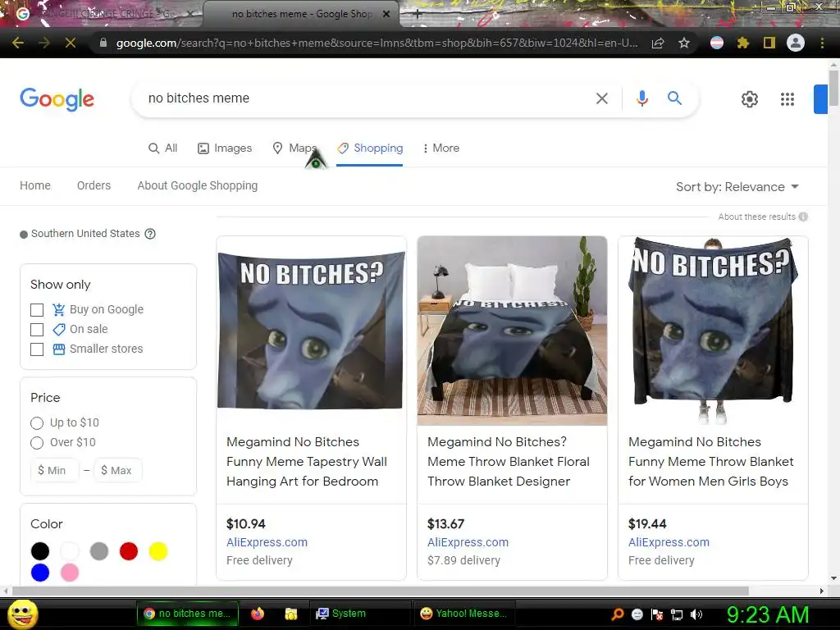Open info icon beside About these results

803,217
